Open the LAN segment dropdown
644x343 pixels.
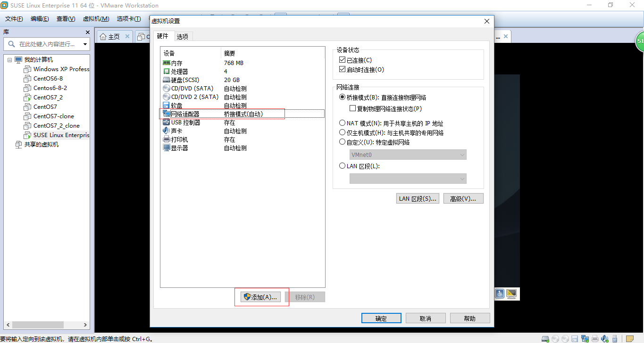click(408, 179)
